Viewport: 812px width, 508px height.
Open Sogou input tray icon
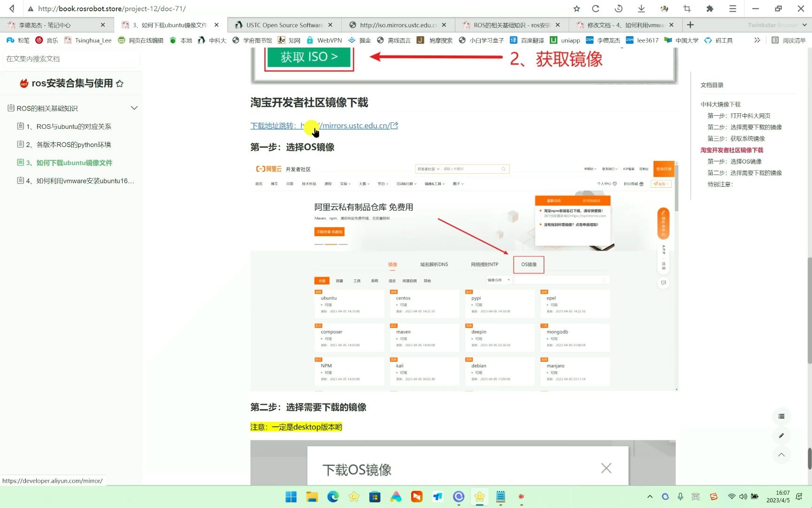click(x=714, y=497)
